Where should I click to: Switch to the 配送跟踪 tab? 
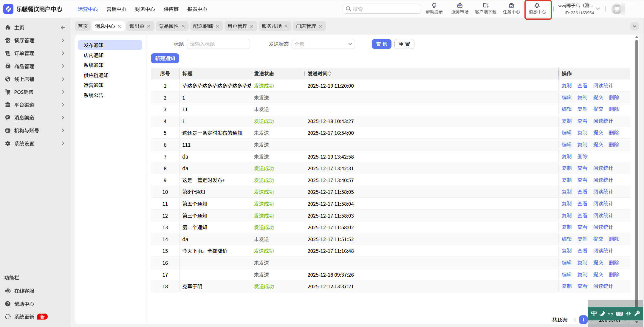[203, 26]
